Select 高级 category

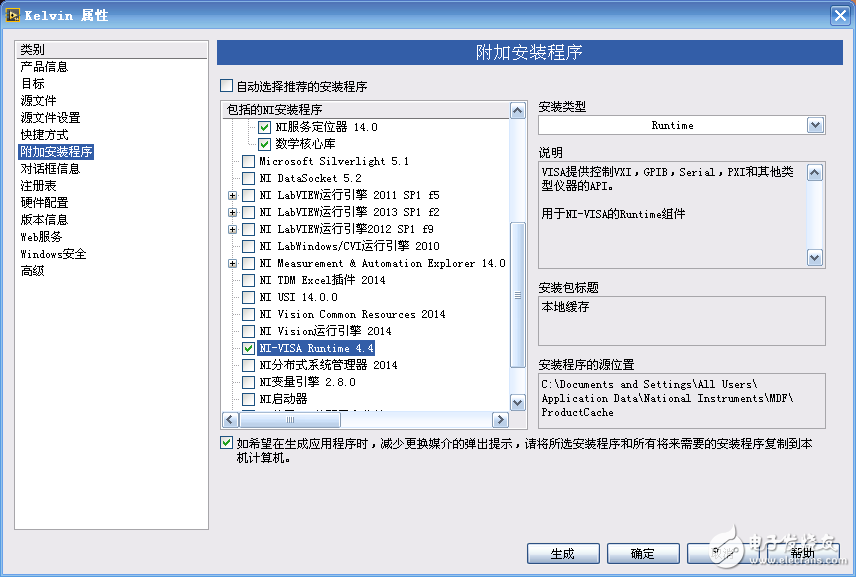pyautogui.click(x=32, y=271)
